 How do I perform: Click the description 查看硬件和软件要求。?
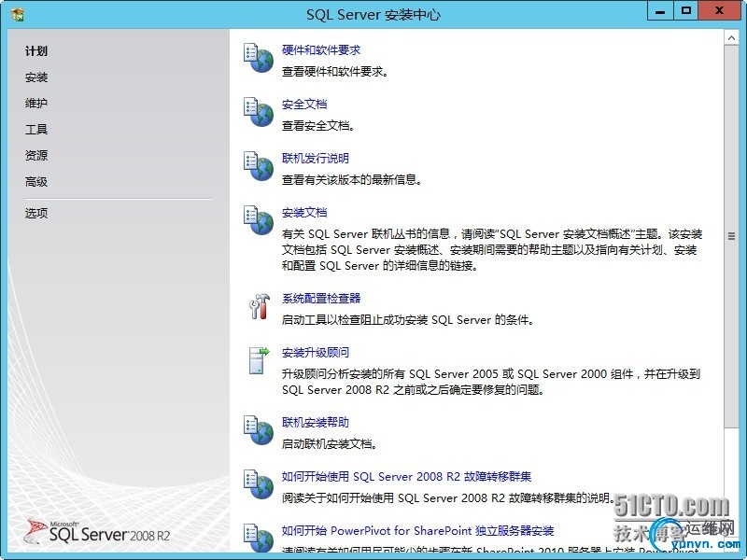point(335,72)
